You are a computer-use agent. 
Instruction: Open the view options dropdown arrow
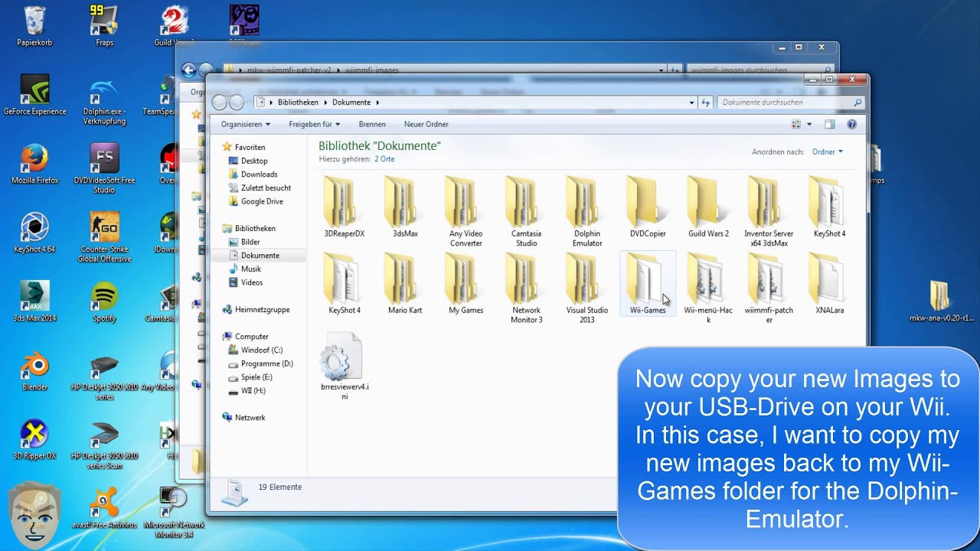[809, 124]
